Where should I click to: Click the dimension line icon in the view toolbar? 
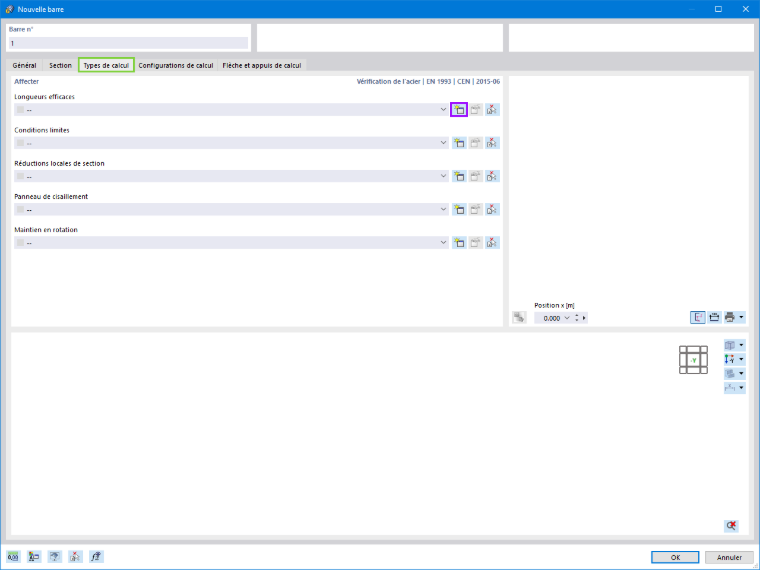click(730, 388)
